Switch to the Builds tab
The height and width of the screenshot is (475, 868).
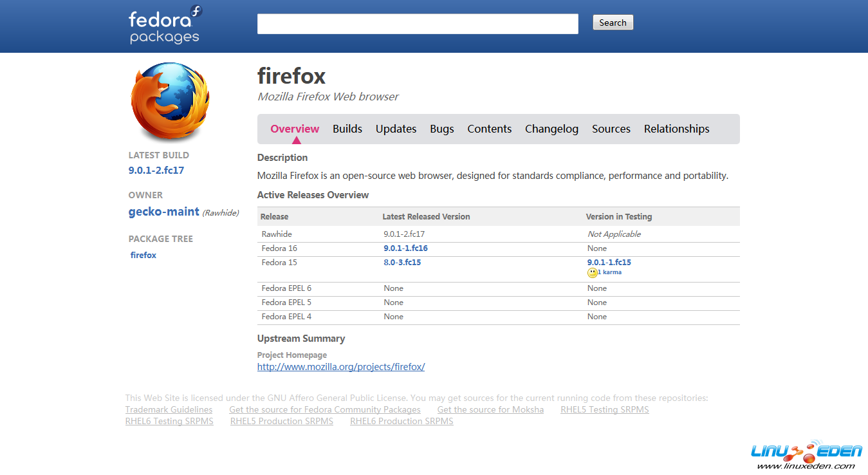[347, 129]
